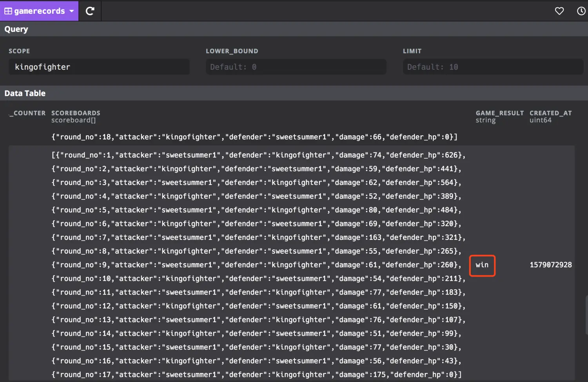Select the Query section header
The height and width of the screenshot is (382, 588).
(16, 29)
